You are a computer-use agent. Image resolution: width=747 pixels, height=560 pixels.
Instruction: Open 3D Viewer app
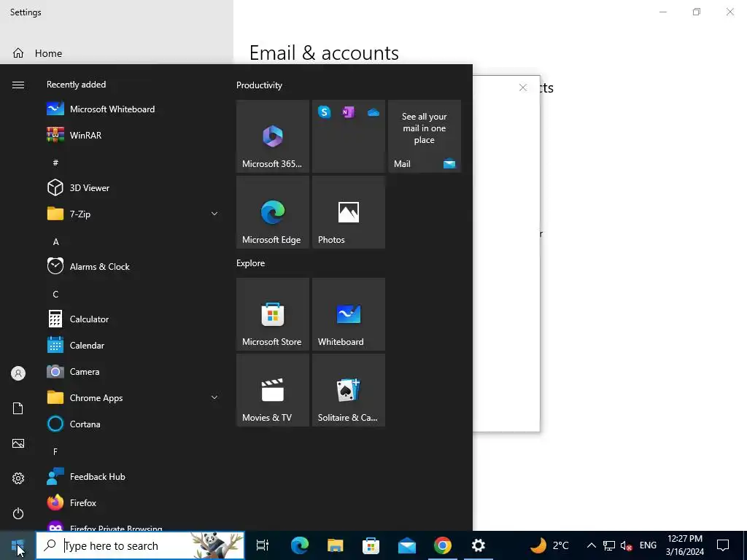point(132,187)
